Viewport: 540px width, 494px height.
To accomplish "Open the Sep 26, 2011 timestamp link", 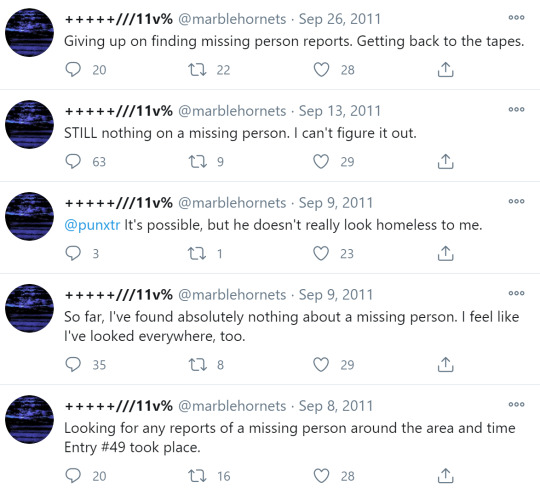I will coord(340,19).
